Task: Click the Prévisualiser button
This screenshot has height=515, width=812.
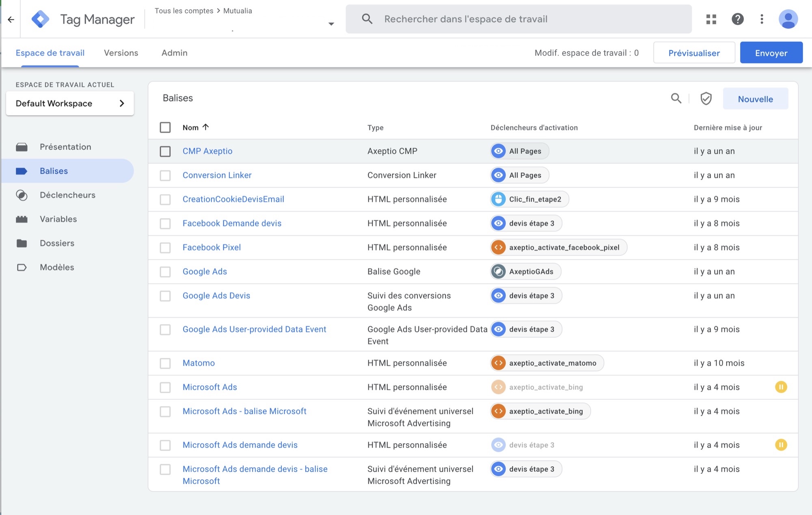Action: pyautogui.click(x=694, y=52)
